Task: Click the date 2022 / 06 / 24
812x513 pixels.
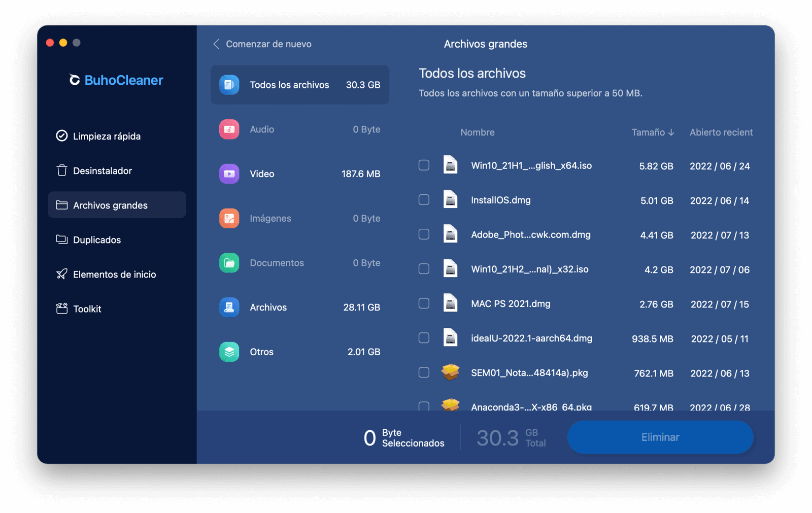Action: (720, 166)
